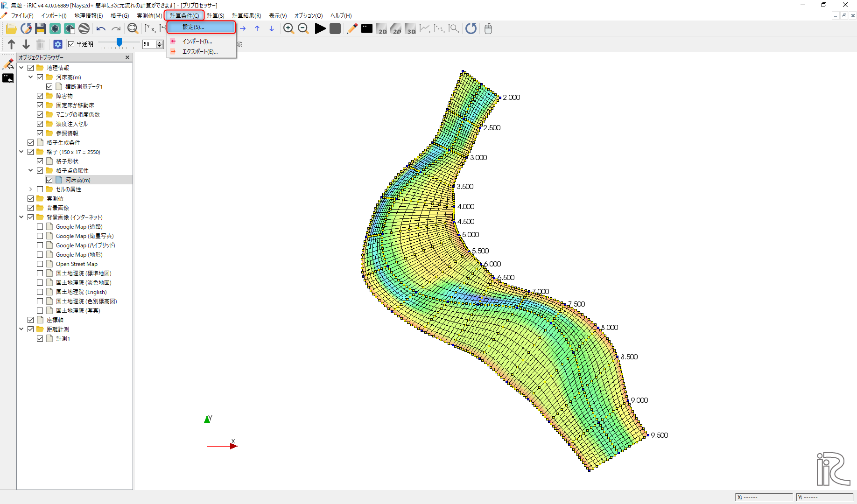Image resolution: width=857 pixels, height=504 pixels.
Task: Click the transparency slider handle
Action: point(119,42)
